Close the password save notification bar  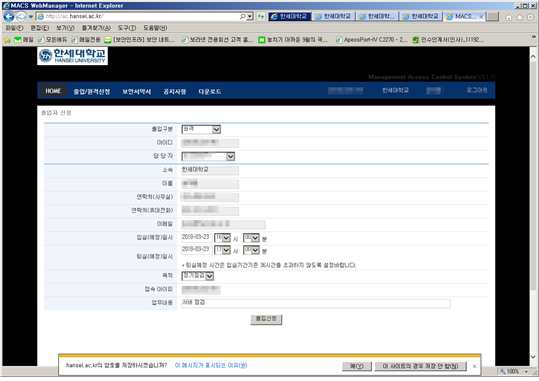tap(474, 367)
